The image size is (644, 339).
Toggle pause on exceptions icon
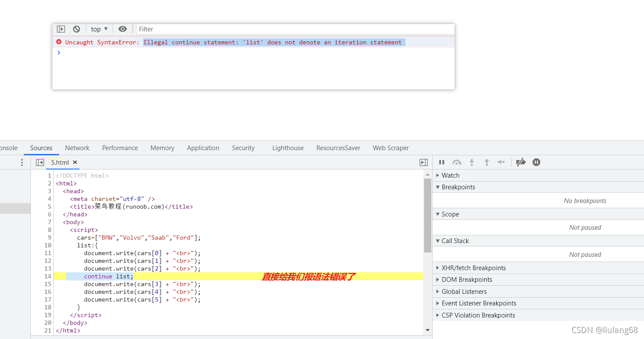click(536, 162)
